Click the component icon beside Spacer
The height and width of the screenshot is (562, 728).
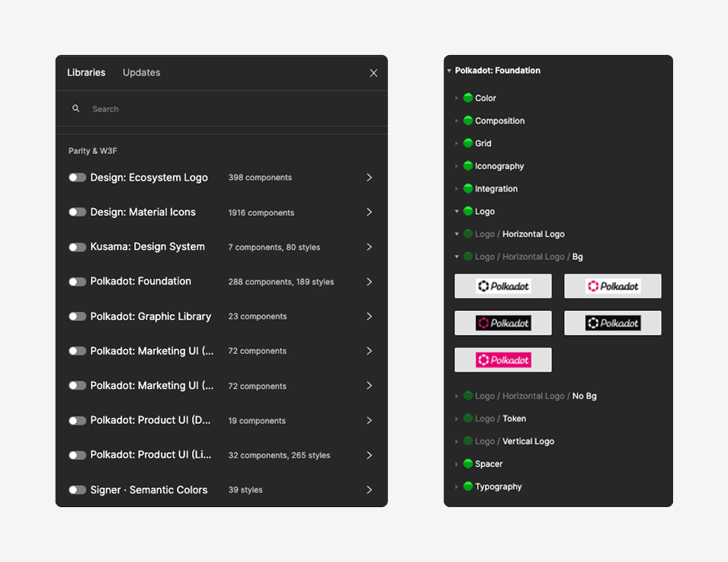click(467, 464)
